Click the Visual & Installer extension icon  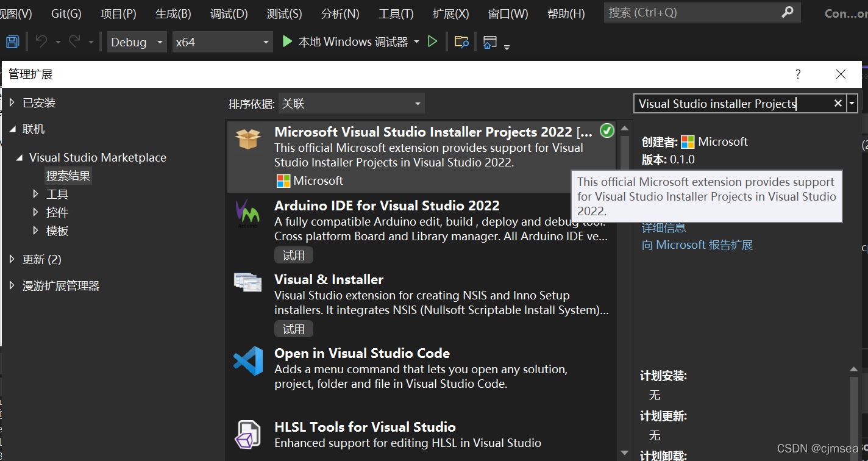click(x=248, y=282)
